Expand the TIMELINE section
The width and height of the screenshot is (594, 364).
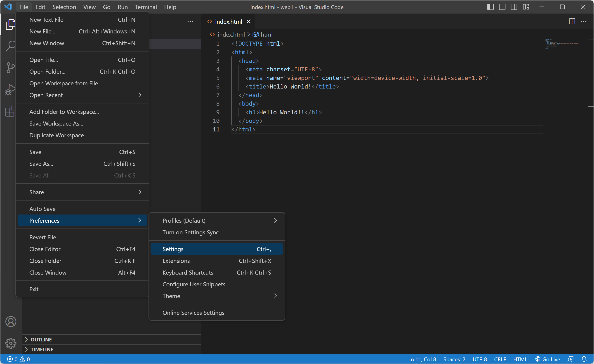[x=42, y=349]
